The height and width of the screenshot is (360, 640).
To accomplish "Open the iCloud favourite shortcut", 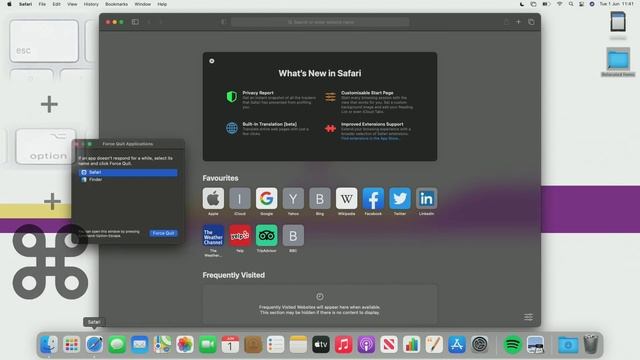I will (x=240, y=199).
